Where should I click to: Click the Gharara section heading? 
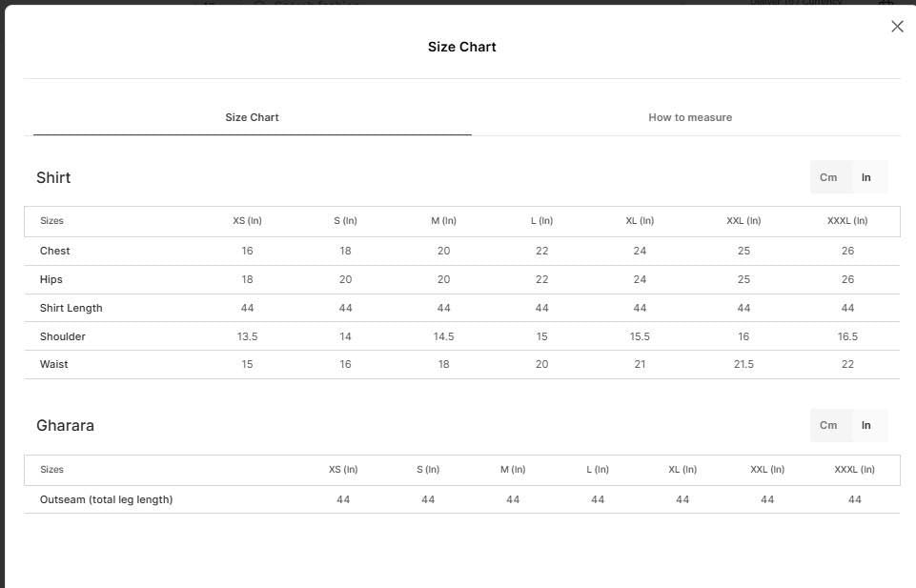(65, 425)
